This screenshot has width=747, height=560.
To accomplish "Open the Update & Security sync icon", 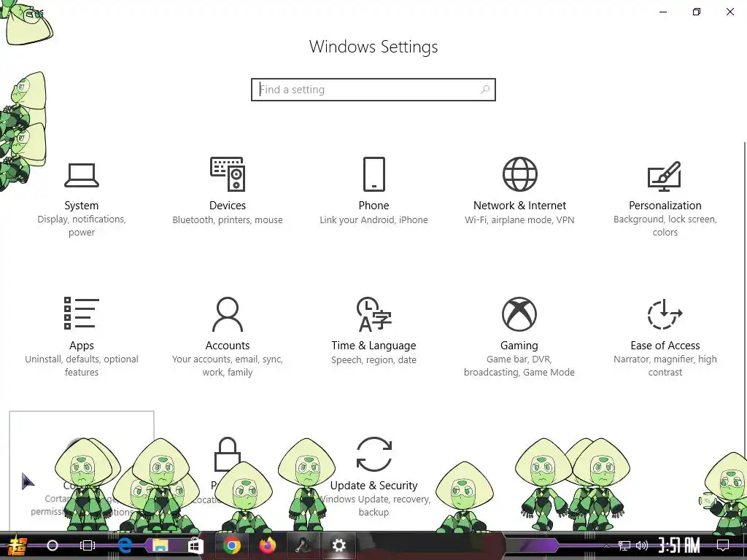I will 374,454.
